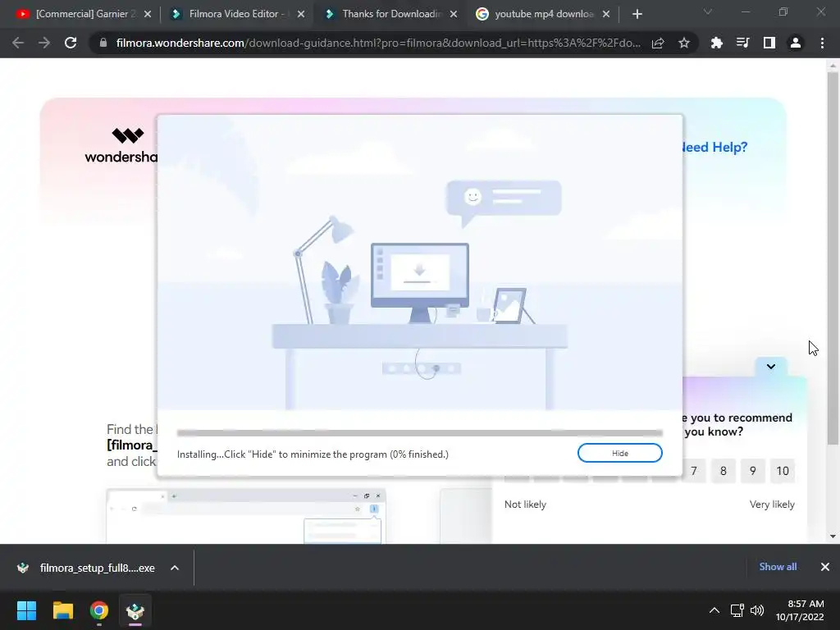Click the filmora.wondershare.com address bar

(377, 43)
